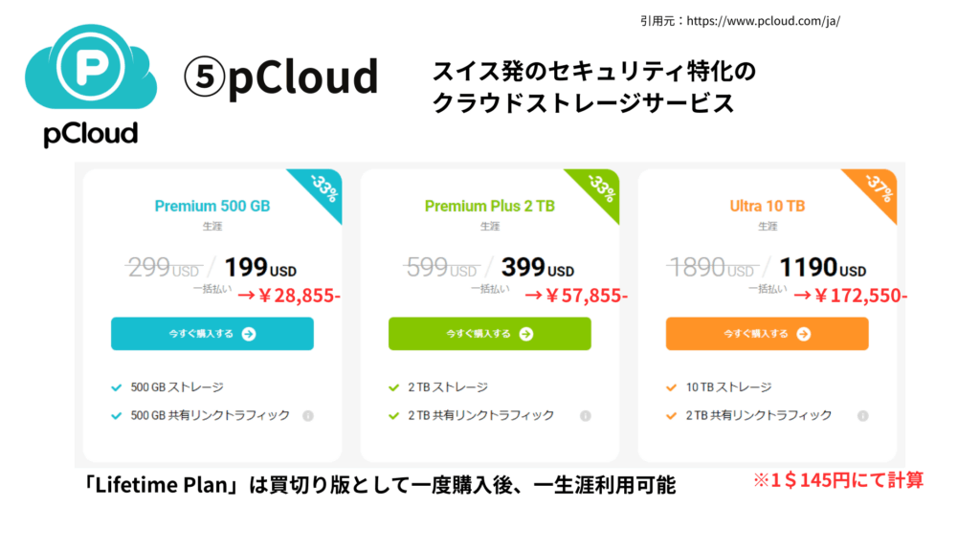This screenshot has width=980, height=551.
Task: Click the 1190 USD price
Action: pos(822,269)
